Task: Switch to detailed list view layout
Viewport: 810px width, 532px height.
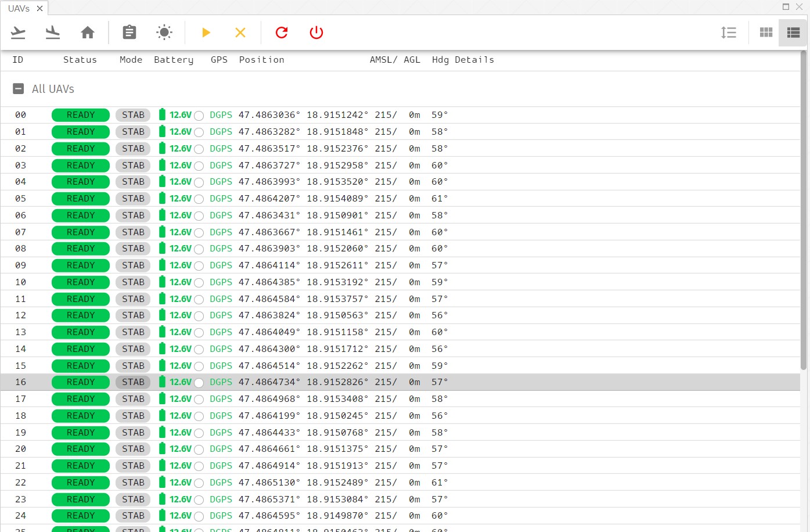Action: coord(793,32)
